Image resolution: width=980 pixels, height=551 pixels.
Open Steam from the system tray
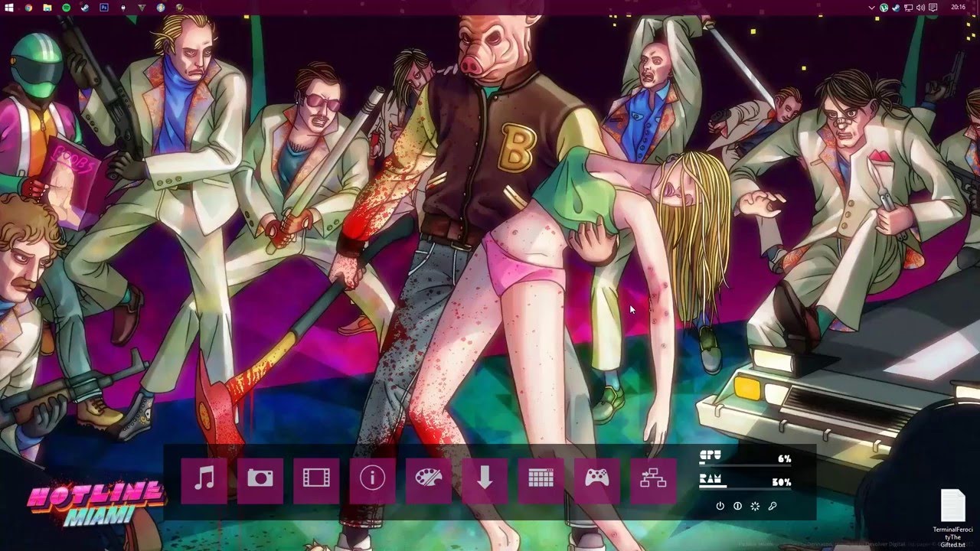pyautogui.click(x=896, y=8)
